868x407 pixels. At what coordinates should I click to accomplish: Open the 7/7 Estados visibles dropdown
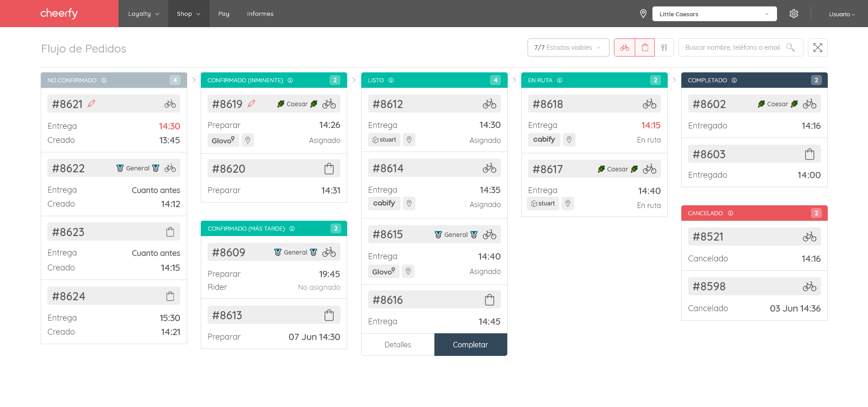click(x=568, y=47)
